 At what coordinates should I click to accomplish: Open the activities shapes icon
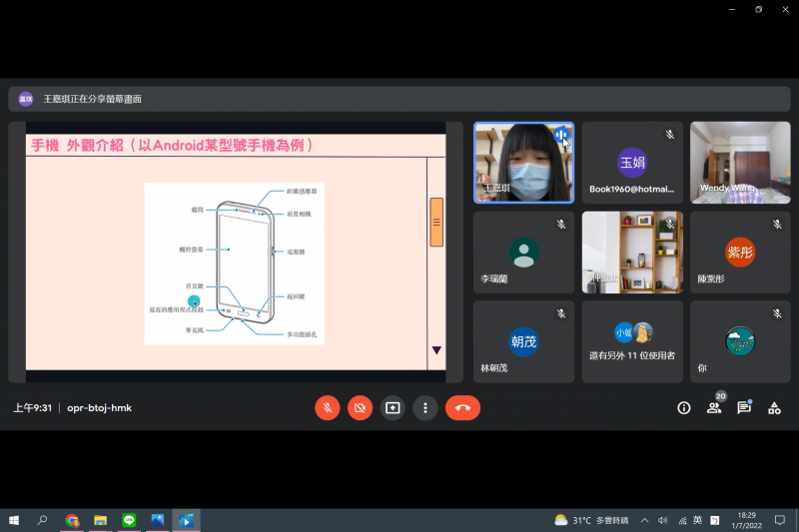[774, 407]
